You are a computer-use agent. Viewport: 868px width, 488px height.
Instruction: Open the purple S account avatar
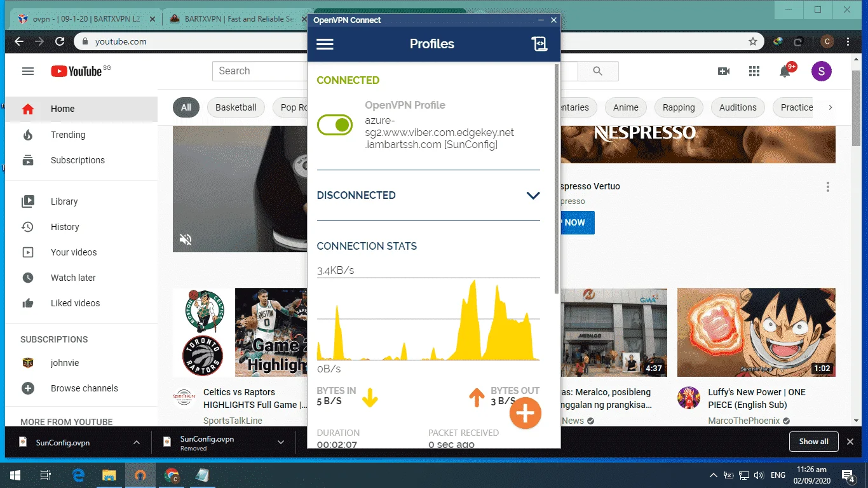click(x=822, y=71)
